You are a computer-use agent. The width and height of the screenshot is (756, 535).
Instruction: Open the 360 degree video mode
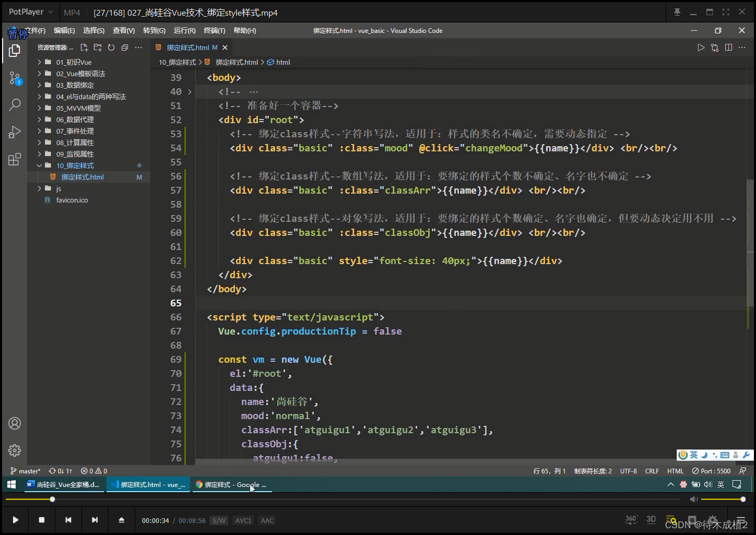(x=631, y=519)
